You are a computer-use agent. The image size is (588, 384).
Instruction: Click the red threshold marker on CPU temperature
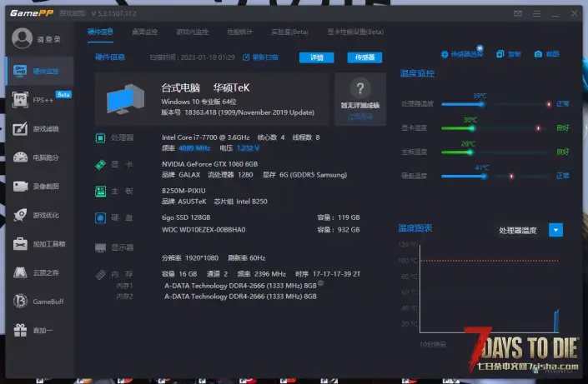(549, 104)
